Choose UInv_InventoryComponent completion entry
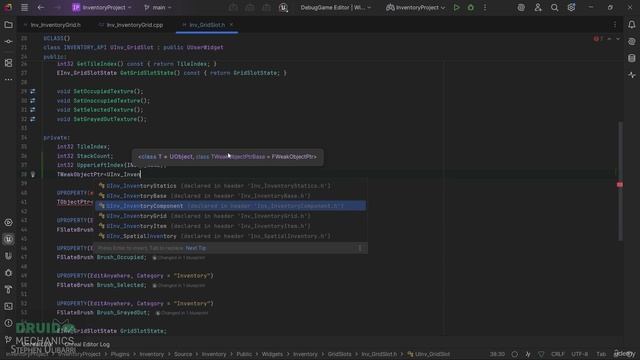The height and width of the screenshot is (360, 640). pos(231,206)
